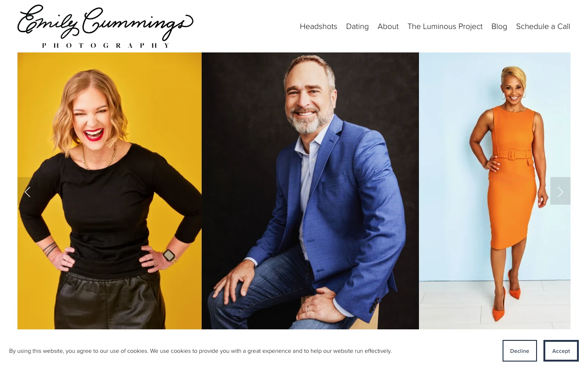Accept cookies in the banner
Image resolution: width=588 pixels, height=368 pixels.
coord(561,351)
